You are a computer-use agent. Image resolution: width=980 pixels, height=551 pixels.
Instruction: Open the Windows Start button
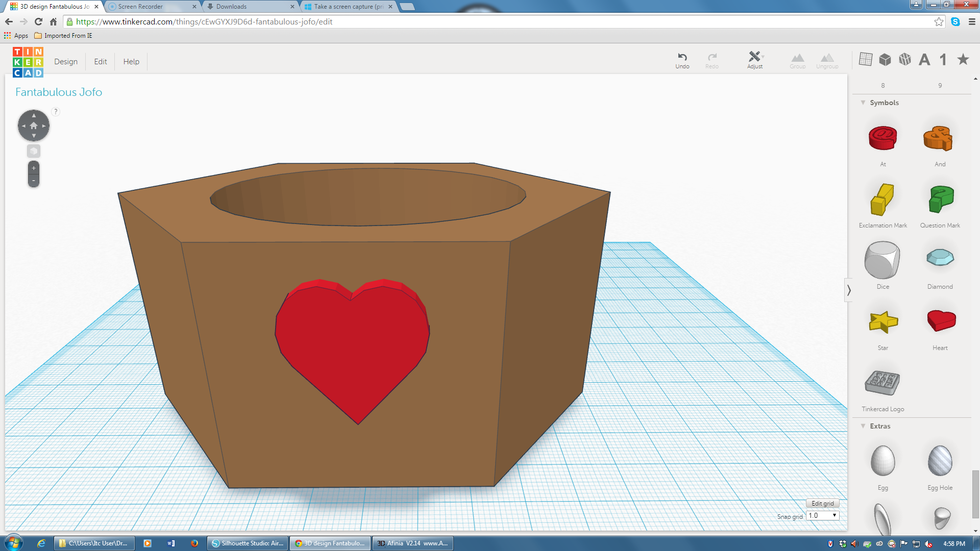coord(14,542)
